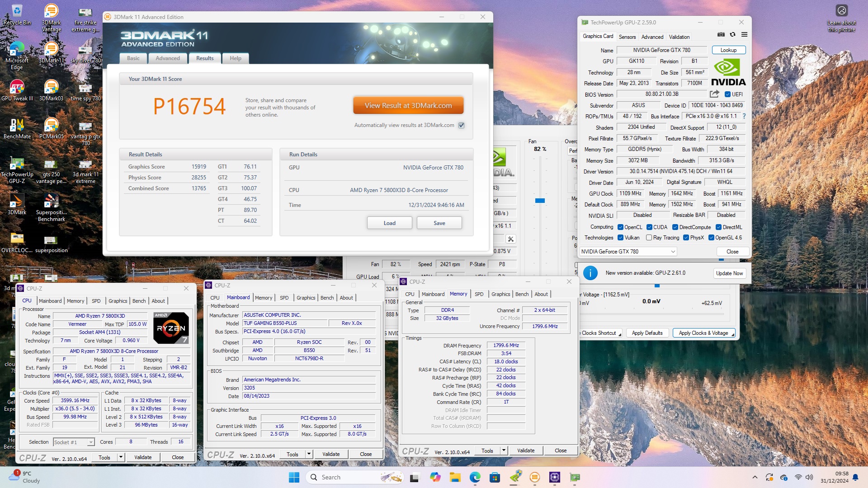Open File Explorer from the taskbar
868x488 pixels.
pos(455,477)
